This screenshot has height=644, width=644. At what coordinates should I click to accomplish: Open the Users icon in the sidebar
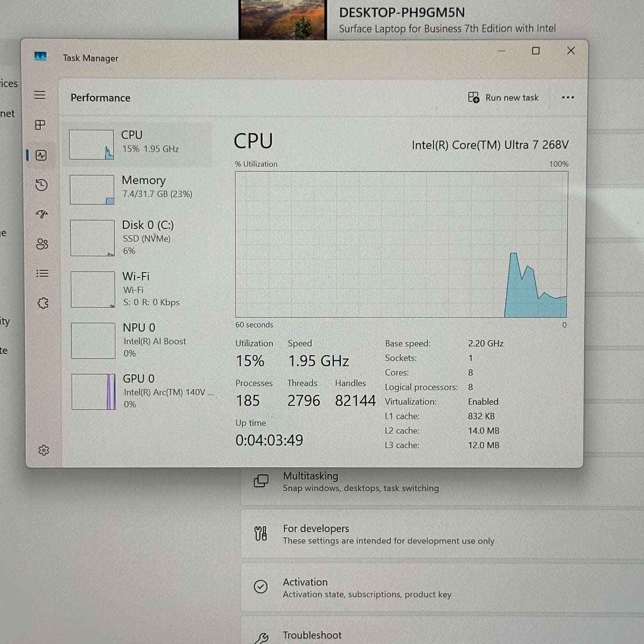point(42,244)
